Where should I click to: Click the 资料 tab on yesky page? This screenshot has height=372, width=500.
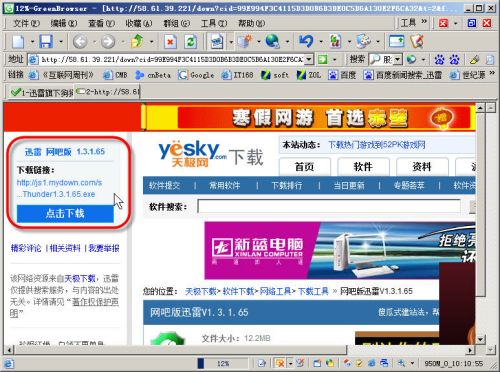[x=422, y=167]
